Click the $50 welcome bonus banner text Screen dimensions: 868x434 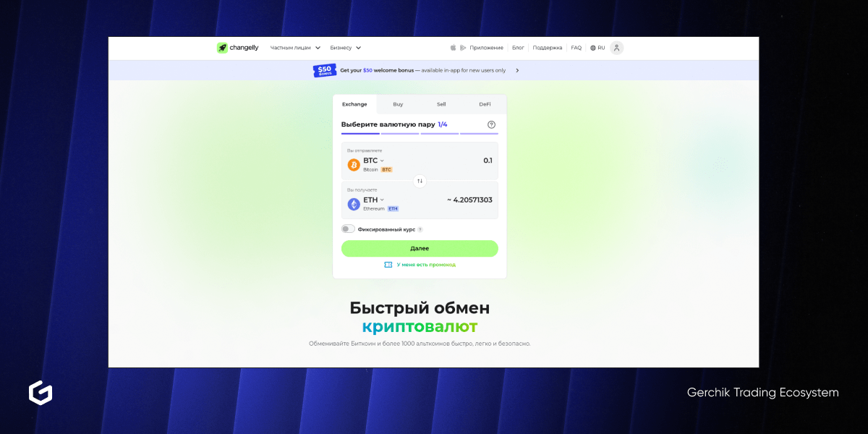423,70
